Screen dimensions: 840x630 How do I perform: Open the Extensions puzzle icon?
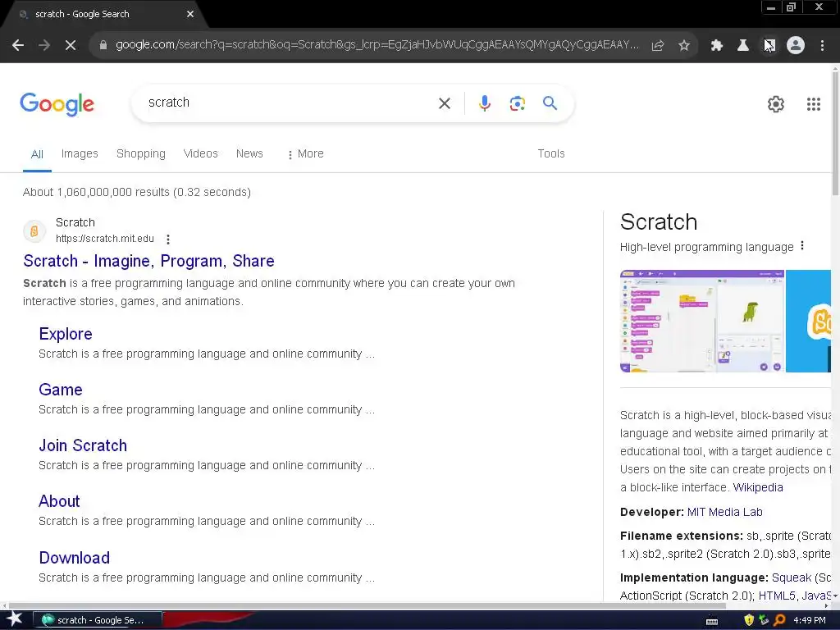(717, 46)
